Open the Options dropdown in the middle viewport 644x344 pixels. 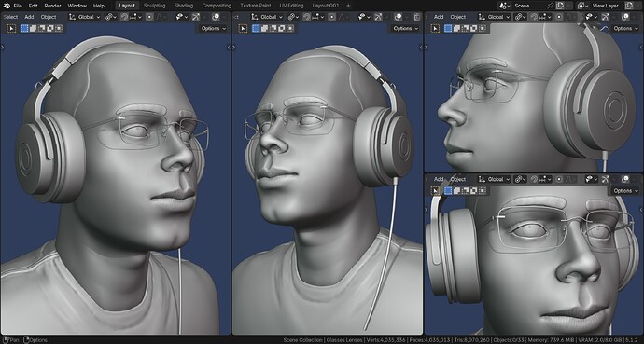tap(406, 28)
